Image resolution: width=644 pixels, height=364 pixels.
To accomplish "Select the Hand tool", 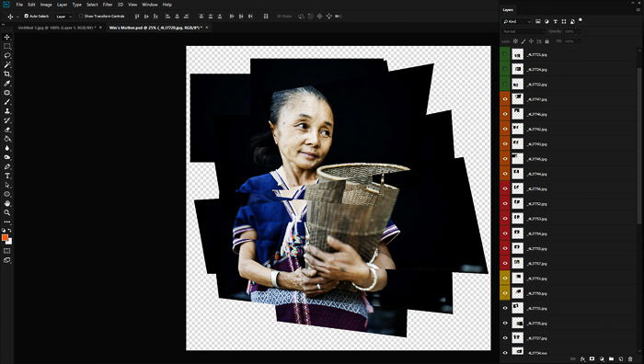I will tap(7, 203).
